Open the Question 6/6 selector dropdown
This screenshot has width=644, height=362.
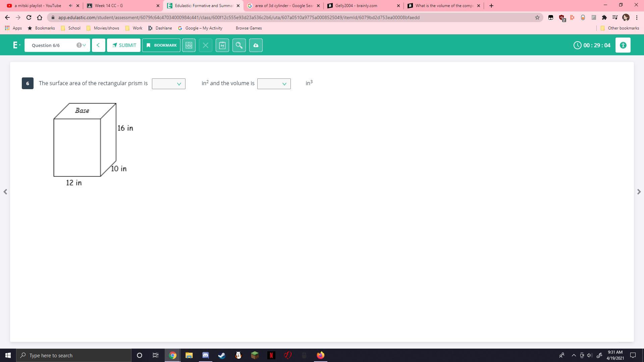pyautogui.click(x=57, y=45)
